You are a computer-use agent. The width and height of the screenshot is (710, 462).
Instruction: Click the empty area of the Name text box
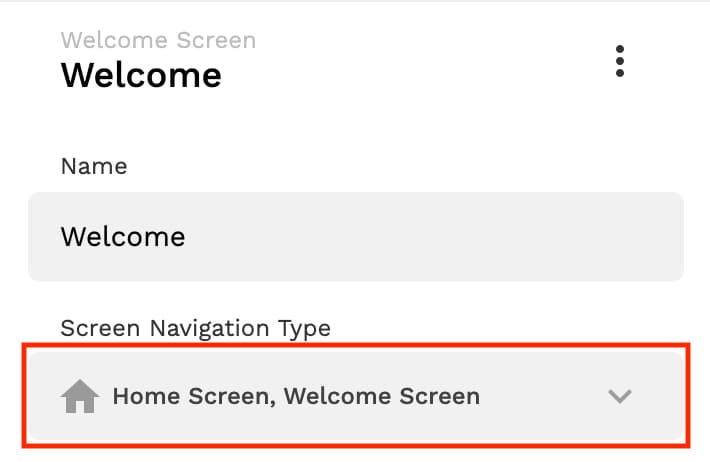pyautogui.click(x=435, y=236)
